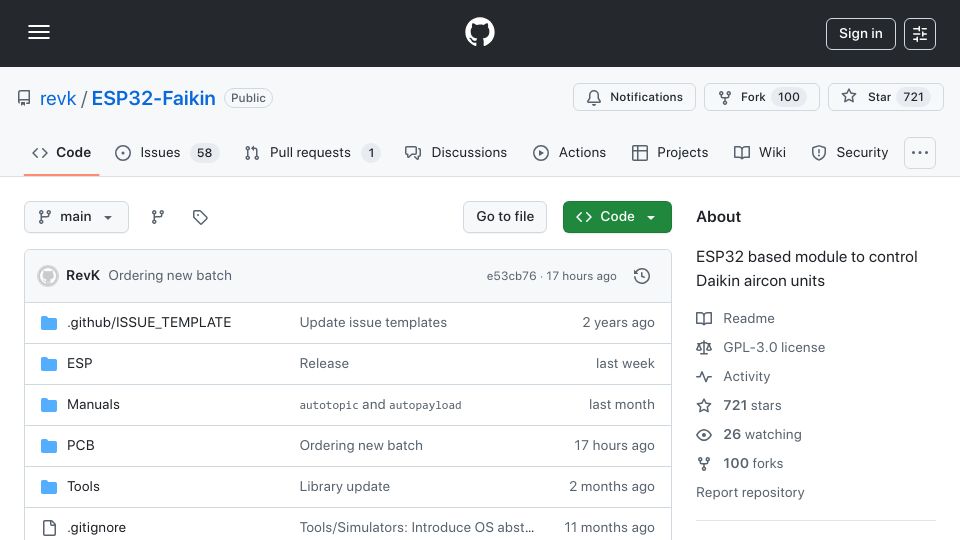Click 'Update issue templates' commit message
This screenshot has height=540, width=960.
373,323
